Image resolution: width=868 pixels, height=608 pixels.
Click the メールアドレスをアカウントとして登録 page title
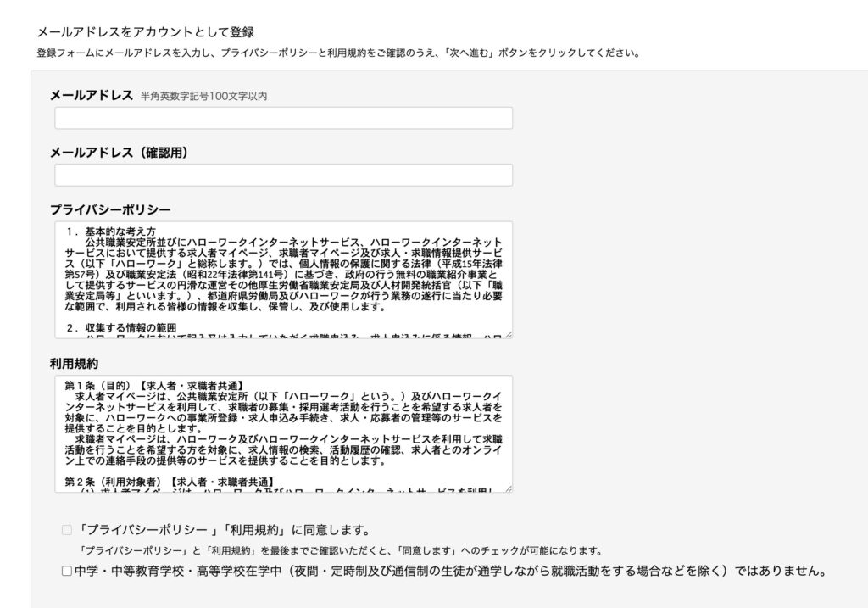tap(145, 32)
